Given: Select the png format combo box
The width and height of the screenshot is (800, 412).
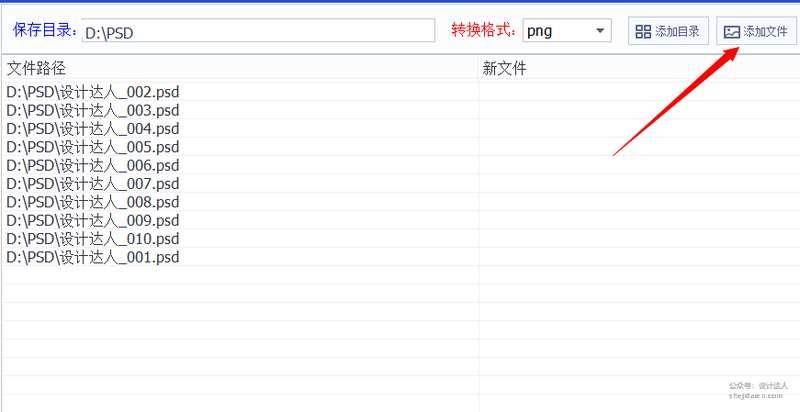Looking at the screenshot, I should coord(558,31).
